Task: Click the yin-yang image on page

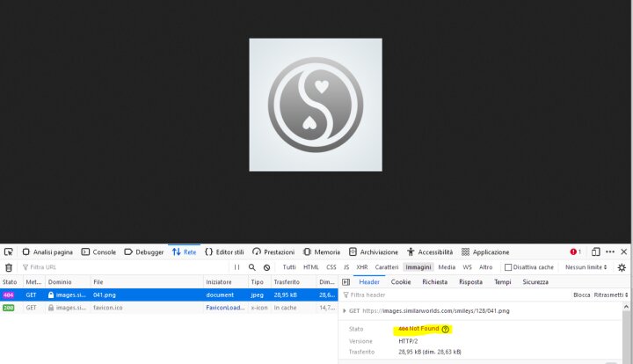Action: point(316,105)
